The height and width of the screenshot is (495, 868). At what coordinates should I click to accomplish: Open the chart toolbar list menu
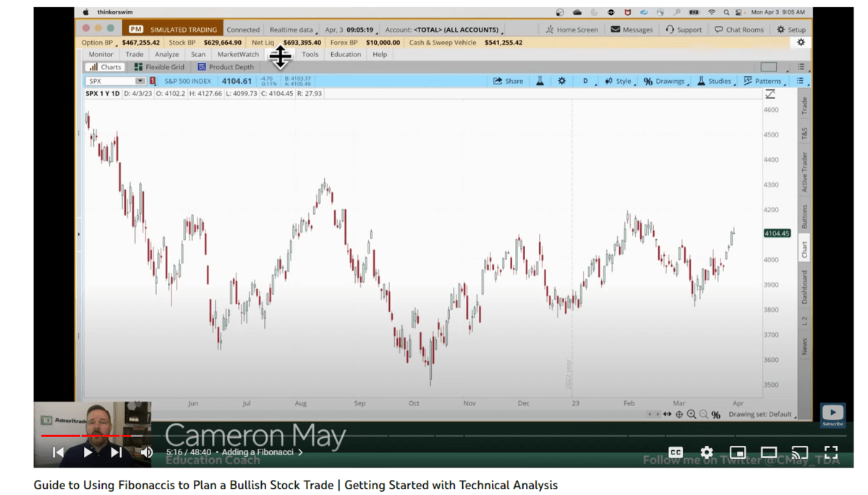coord(801,81)
